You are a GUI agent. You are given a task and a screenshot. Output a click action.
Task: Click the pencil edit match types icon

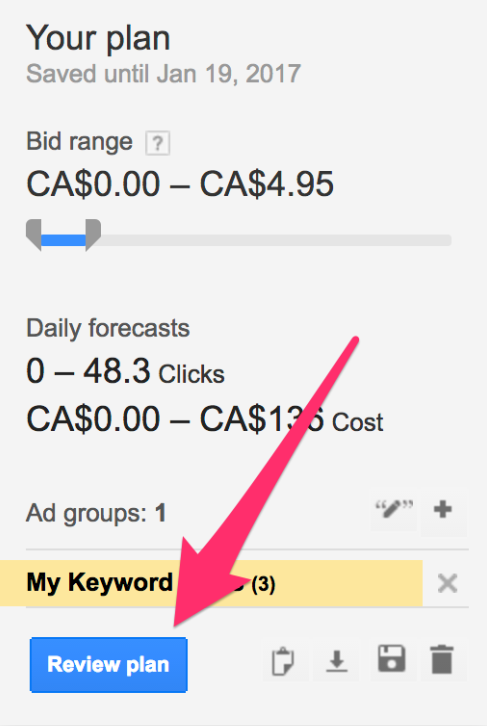point(394,509)
